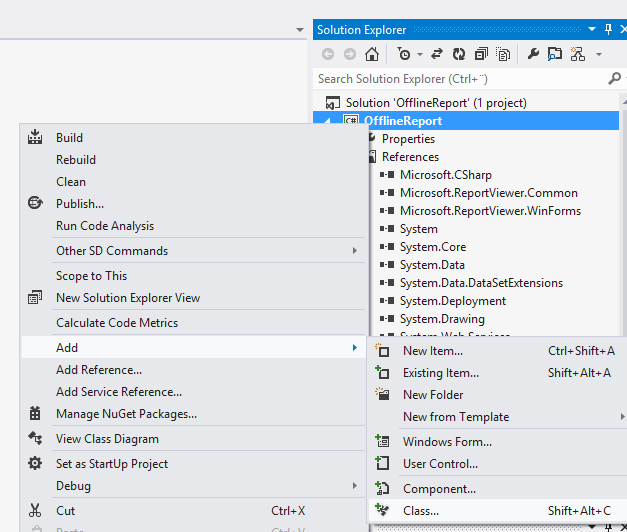Click the Preview Selected Items icon
The width and height of the screenshot is (627, 532).
click(555, 54)
